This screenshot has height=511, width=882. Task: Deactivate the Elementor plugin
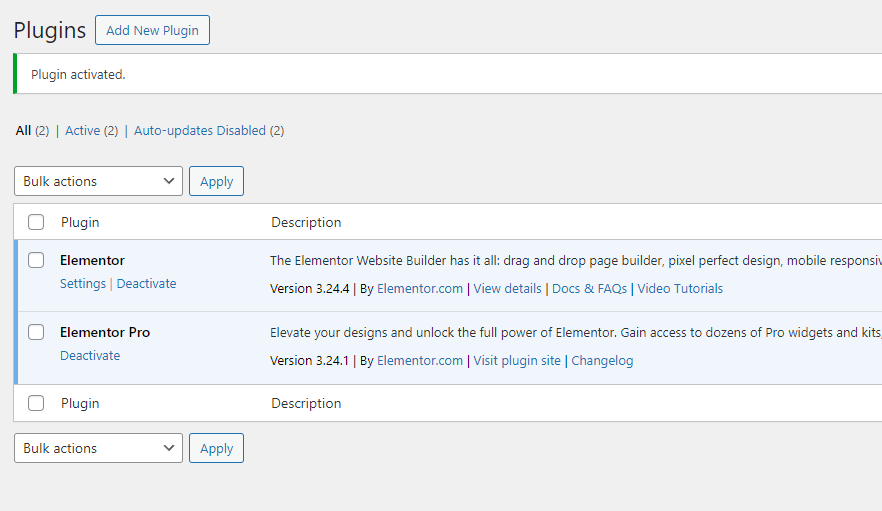[146, 284]
